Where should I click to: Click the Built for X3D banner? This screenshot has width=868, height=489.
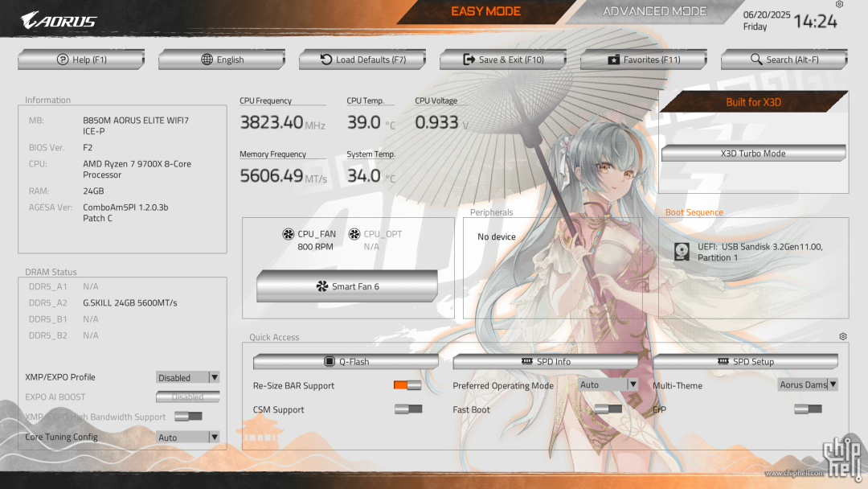(753, 102)
